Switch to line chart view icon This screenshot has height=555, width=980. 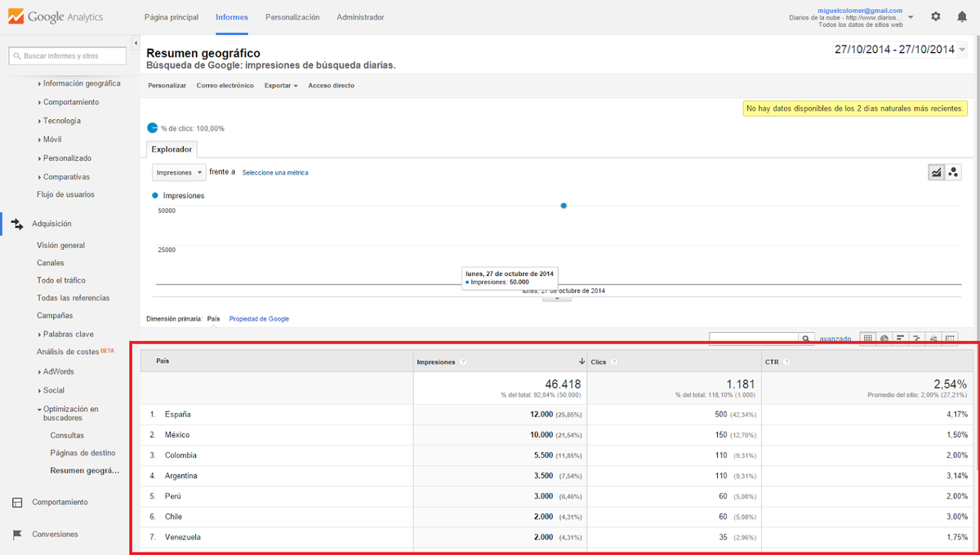pyautogui.click(x=936, y=172)
